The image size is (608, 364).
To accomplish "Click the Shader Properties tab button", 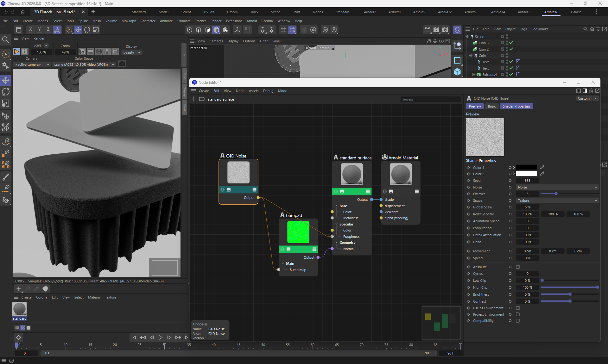I will (516, 106).
